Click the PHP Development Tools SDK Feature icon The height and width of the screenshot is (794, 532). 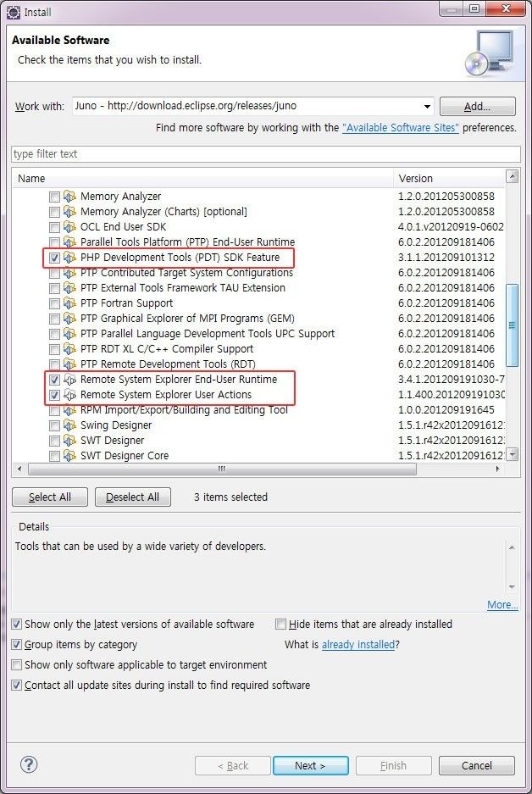pyautogui.click(x=69, y=258)
